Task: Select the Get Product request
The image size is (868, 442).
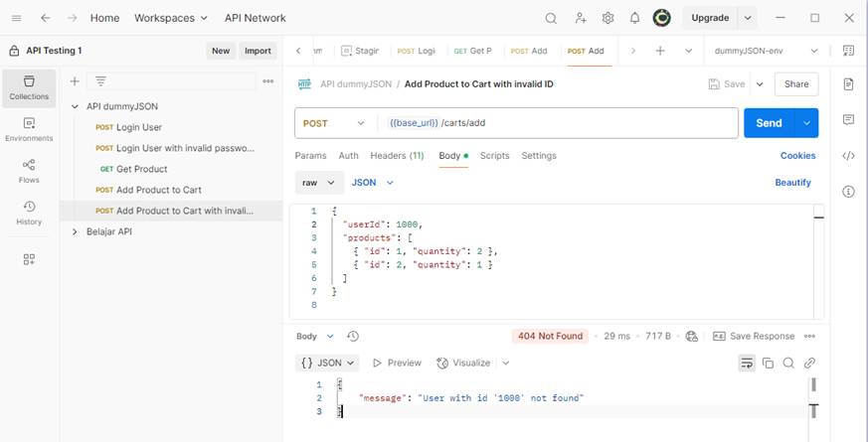Action: 141,169
